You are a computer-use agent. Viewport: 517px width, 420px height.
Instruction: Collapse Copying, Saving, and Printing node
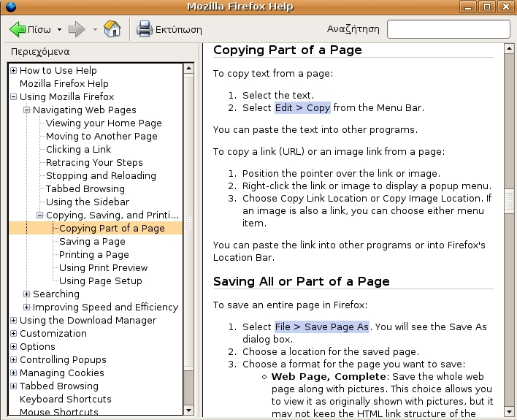(x=40, y=215)
